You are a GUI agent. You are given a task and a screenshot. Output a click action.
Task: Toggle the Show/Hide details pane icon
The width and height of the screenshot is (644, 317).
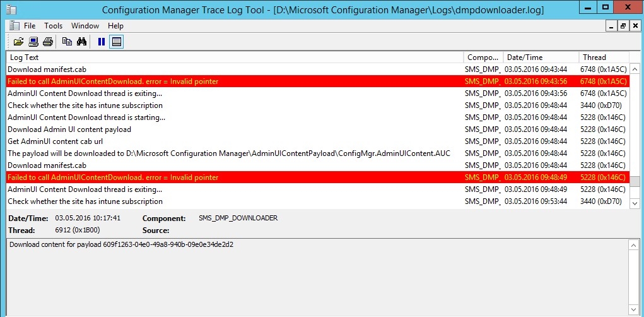[117, 42]
